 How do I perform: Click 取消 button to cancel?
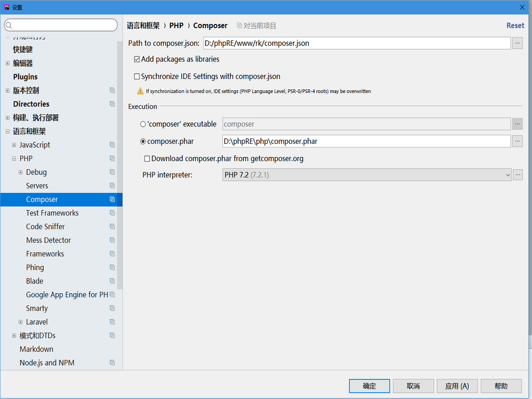click(x=413, y=386)
